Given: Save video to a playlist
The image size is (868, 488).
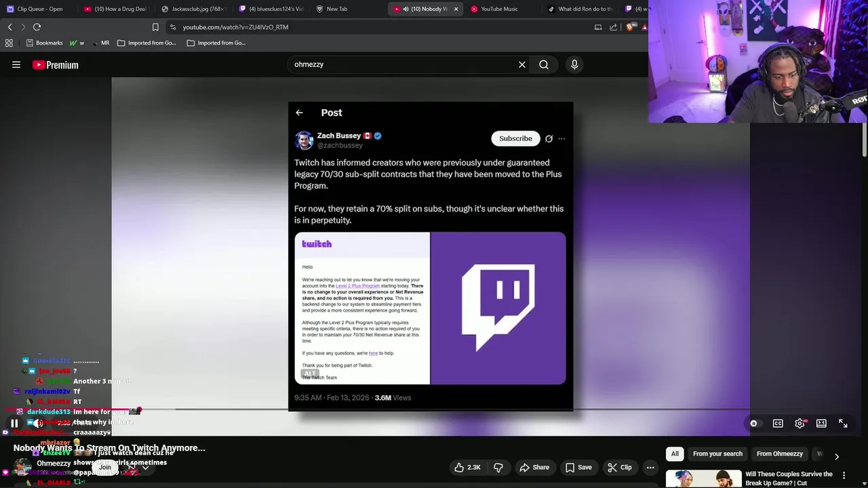Looking at the screenshot, I should click(x=578, y=467).
